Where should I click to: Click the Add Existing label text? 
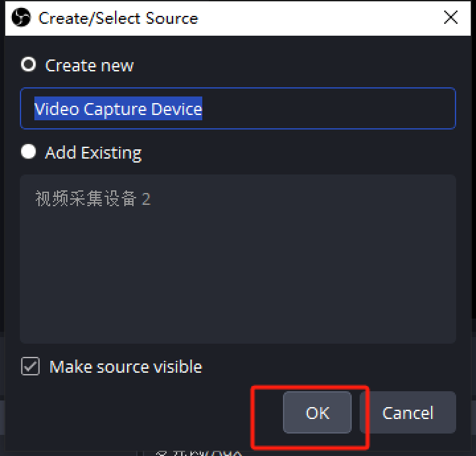[x=93, y=153]
